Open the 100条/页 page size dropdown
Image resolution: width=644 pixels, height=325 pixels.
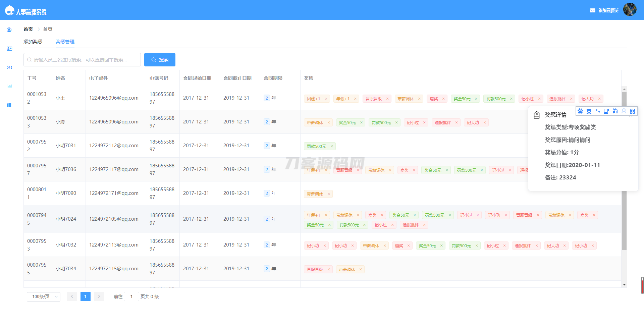[x=44, y=296]
